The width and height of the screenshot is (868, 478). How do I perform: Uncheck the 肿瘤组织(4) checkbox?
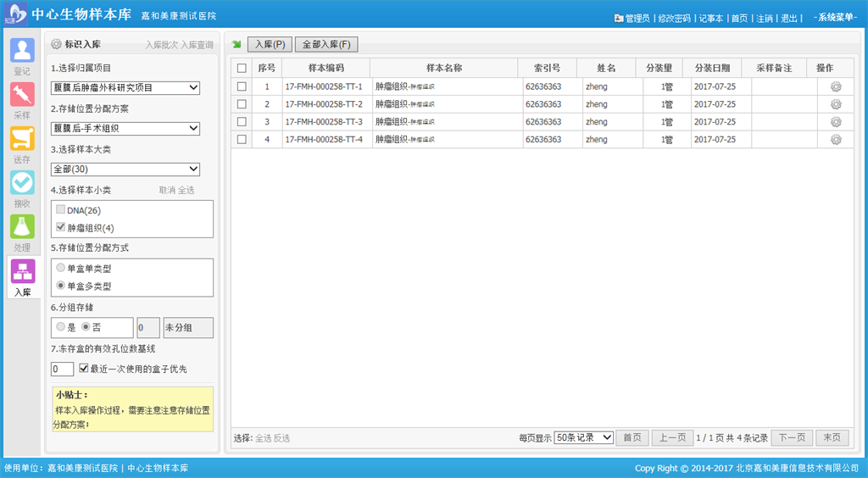coord(60,227)
